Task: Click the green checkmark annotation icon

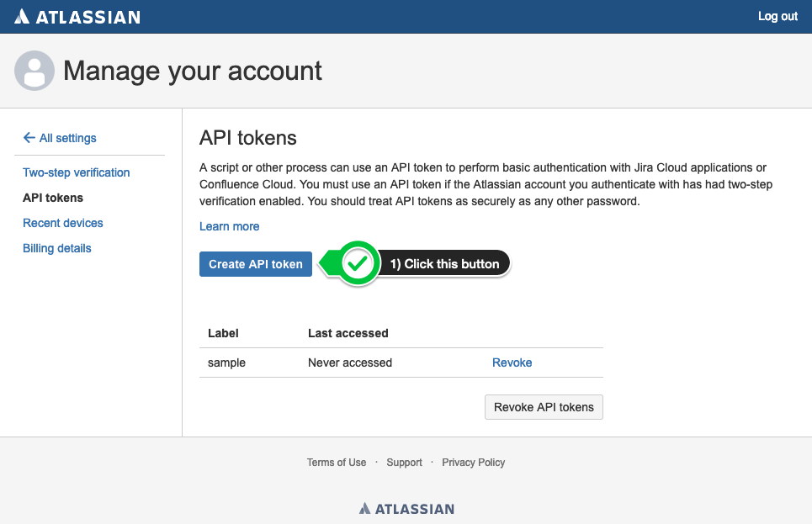Action: pos(358,263)
